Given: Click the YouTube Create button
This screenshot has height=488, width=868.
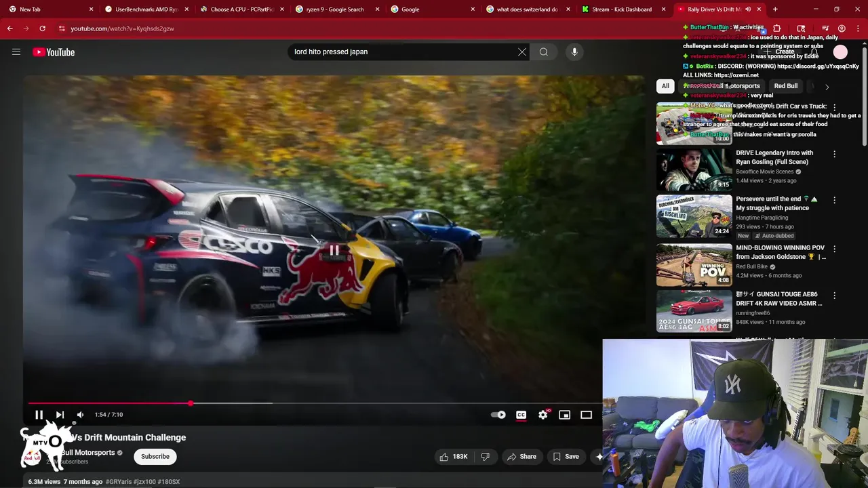Looking at the screenshot, I should [781, 52].
